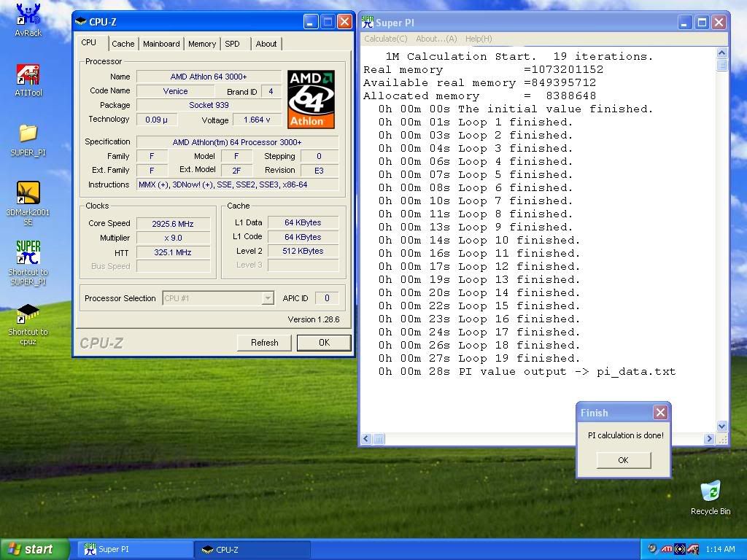Click the L1 Data value 64 KBytes
Screen dimensions: 747x560
[303, 222]
